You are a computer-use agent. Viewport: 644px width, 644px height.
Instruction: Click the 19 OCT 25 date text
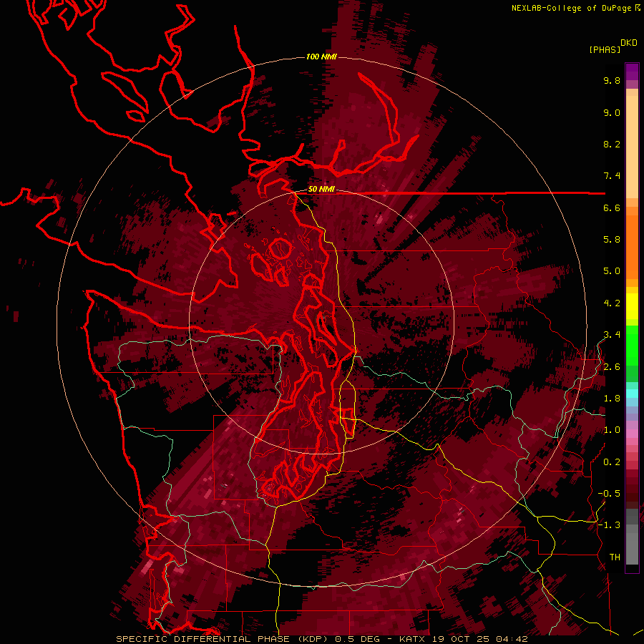(462, 639)
